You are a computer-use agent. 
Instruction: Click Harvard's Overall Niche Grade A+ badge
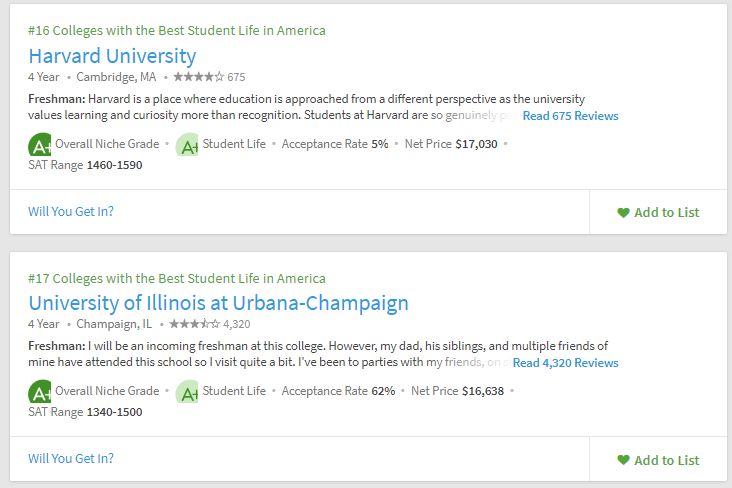pyautogui.click(x=40, y=144)
